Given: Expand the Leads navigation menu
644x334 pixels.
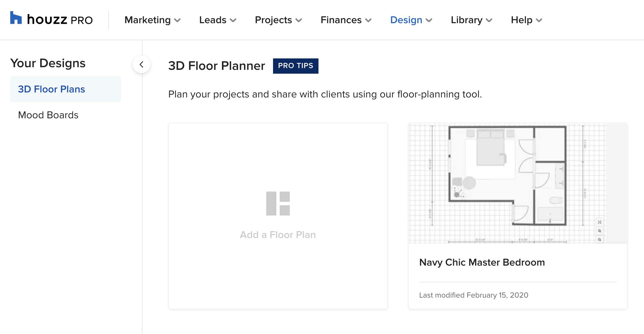Looking at the screenshot, I should click(217, 20).
